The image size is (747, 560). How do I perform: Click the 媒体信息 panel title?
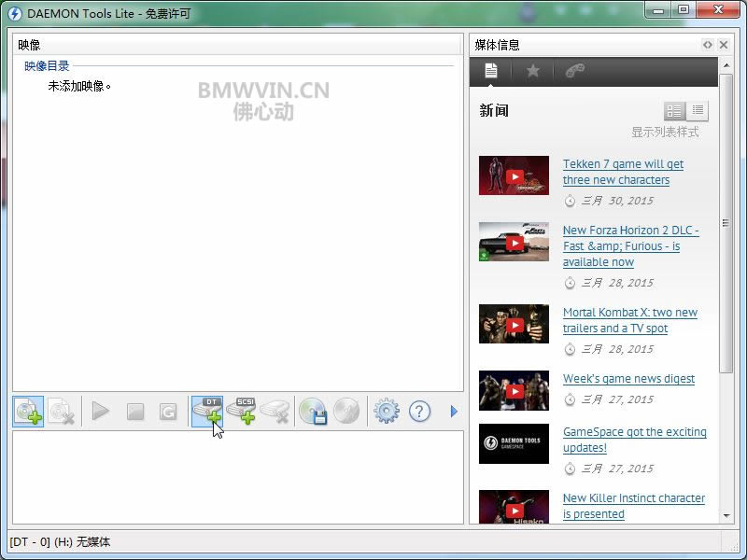point(497,45)
